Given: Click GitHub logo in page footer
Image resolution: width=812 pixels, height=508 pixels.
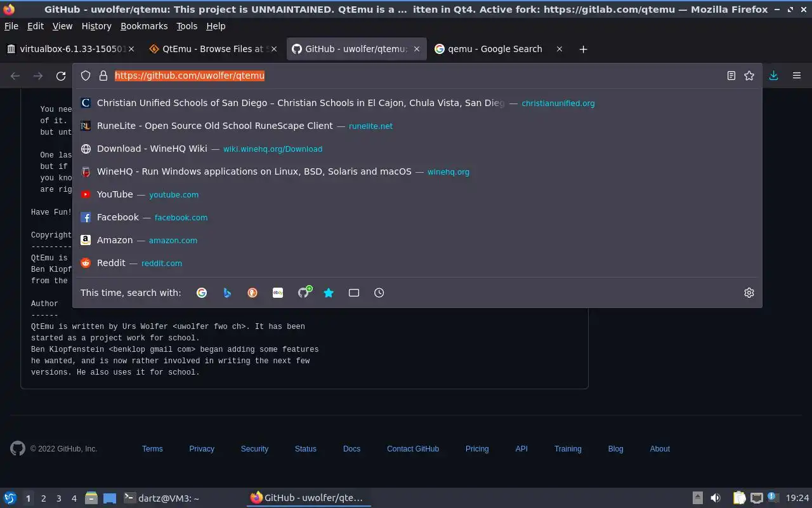Looking at the screenshot, I should point(18,448).
